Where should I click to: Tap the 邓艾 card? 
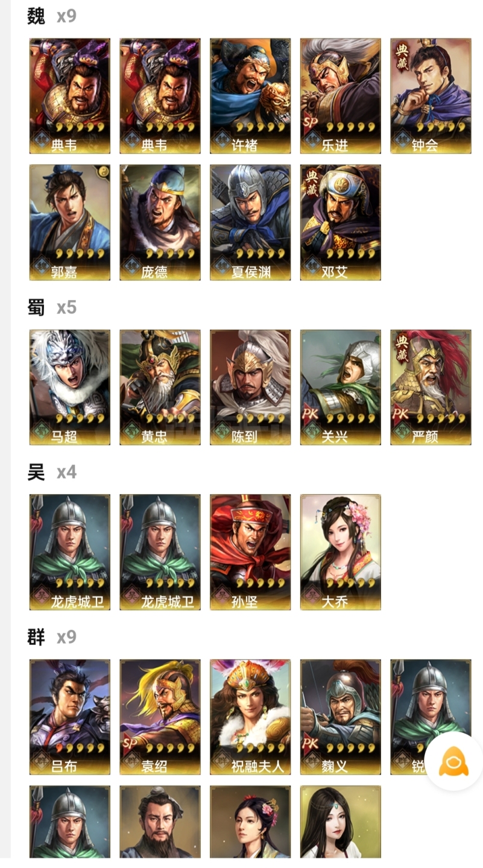[x=341, y=222]
